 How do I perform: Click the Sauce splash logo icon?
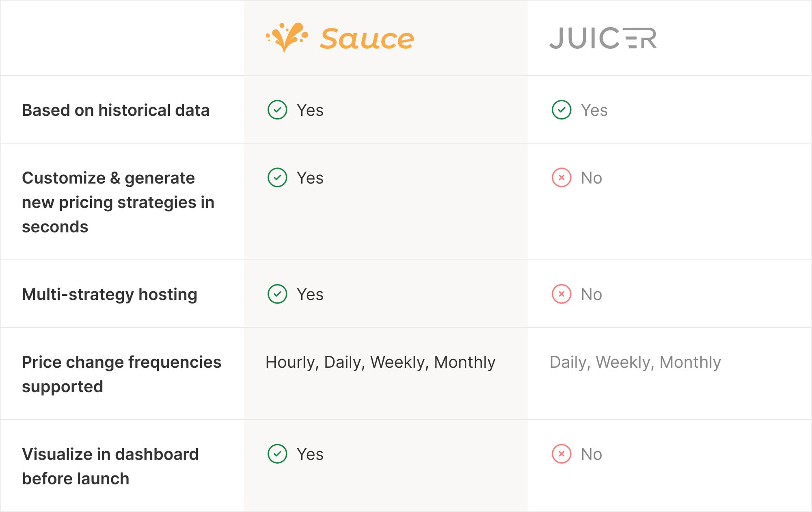pos(287,37)
